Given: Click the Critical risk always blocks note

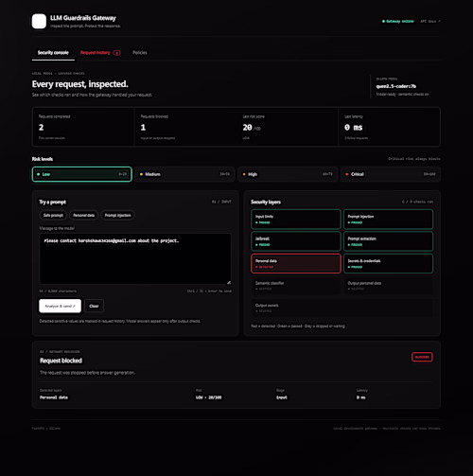Looking at the screenshot, I should pos(414,159).
